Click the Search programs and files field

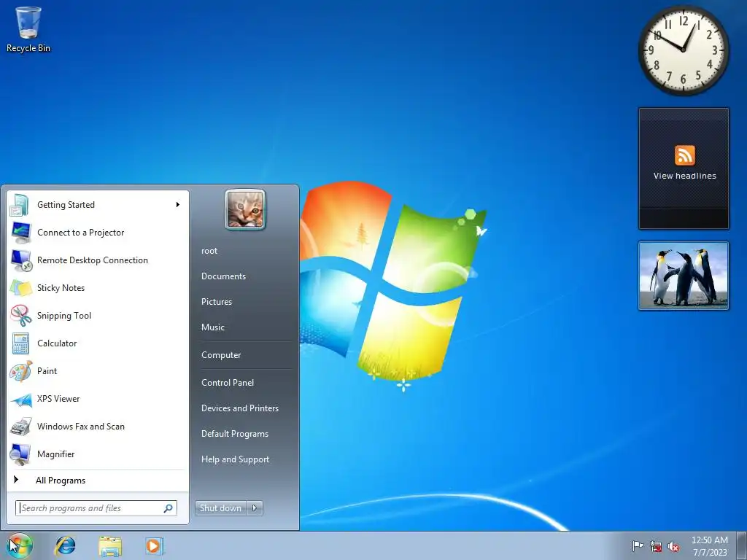96,508
